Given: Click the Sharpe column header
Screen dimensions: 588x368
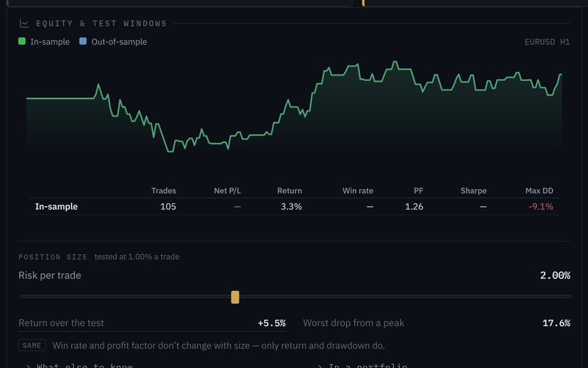Looking at the screenshot, I should pyautogui.click(x=473, y=191).
